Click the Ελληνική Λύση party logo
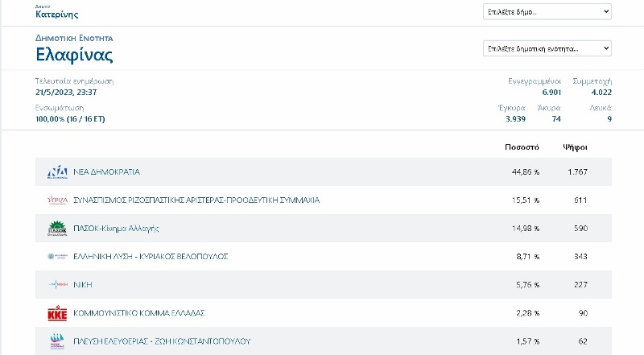This screenshot has width=644, height=355. click(57, 256)
